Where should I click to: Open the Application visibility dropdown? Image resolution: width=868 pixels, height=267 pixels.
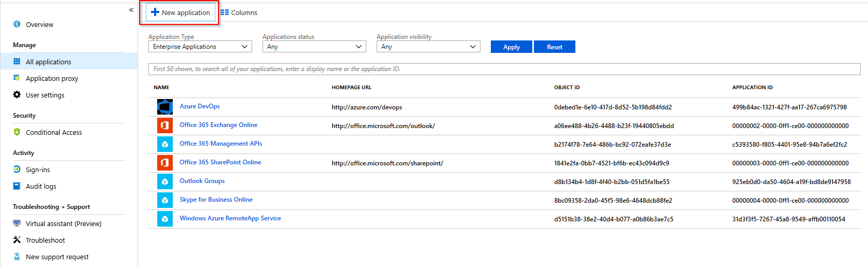(x=428, y=47)
